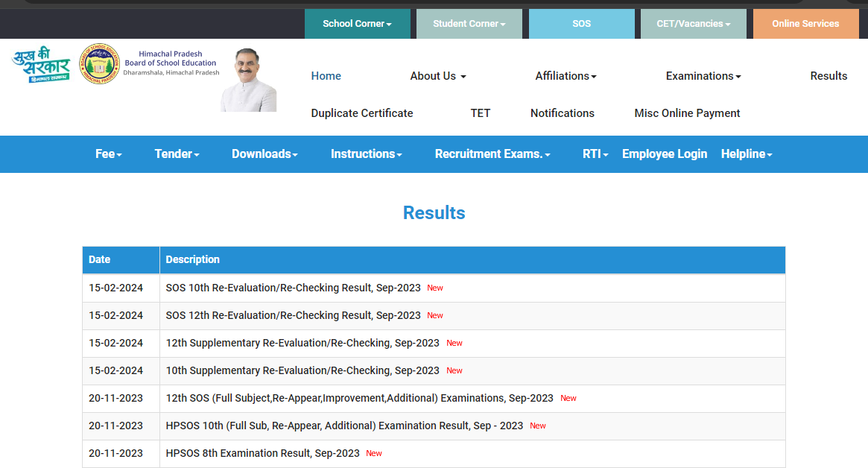868x468 pixels.
Task: Expand the Helpline menu
Action: coord(747,154)
